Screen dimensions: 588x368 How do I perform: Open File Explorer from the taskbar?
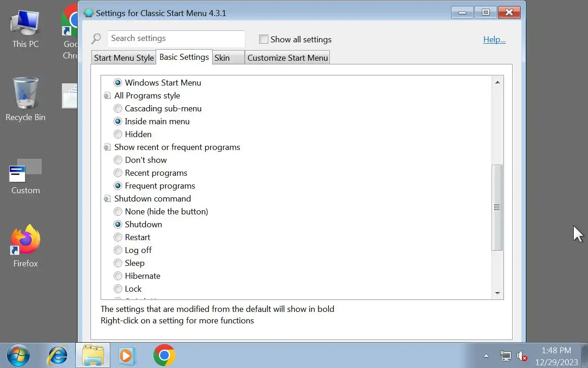tap(93, 356)
